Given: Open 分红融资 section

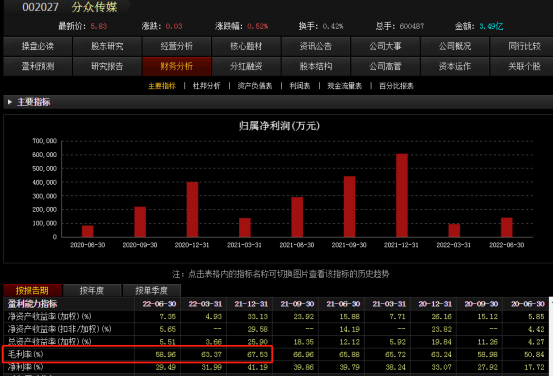Looking at the screenshot, I should pos(246,66).
